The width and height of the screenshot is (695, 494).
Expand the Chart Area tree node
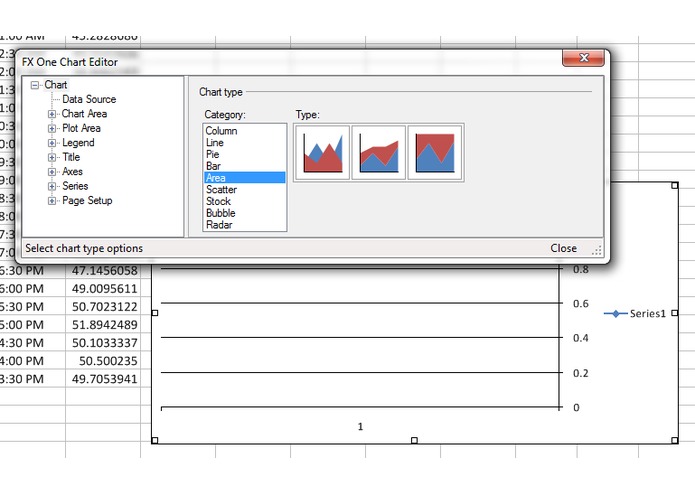[x=52, y=114]
